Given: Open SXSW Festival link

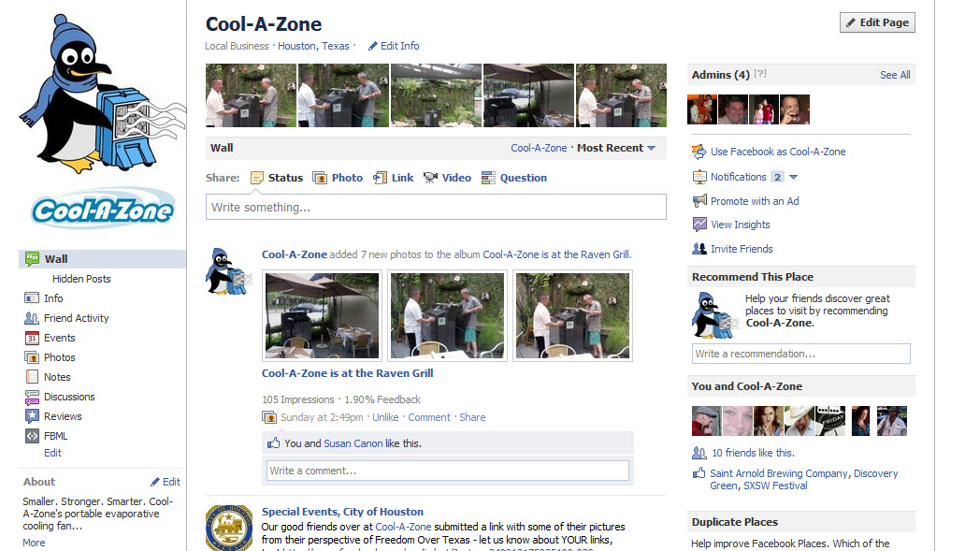Looking at the screenshot, I should pyautogui.click(x=775, y=486).
